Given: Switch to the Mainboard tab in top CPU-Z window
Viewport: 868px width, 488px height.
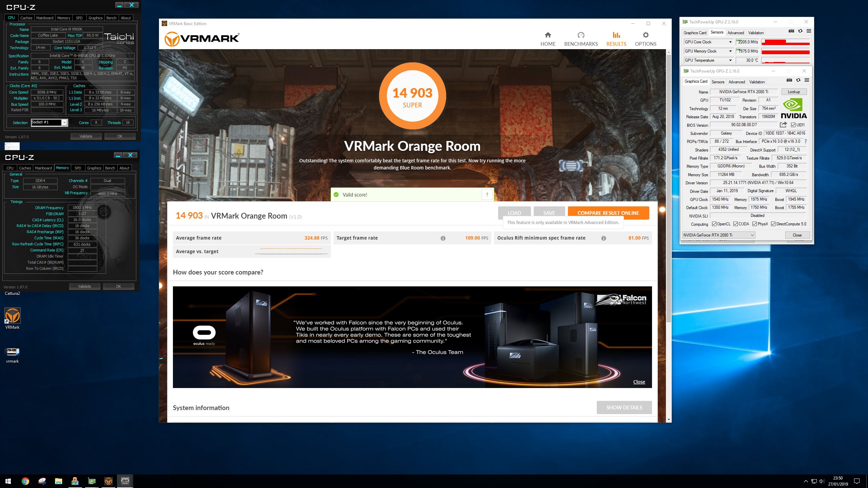Looking at the screenshot, I should [45, 18].
